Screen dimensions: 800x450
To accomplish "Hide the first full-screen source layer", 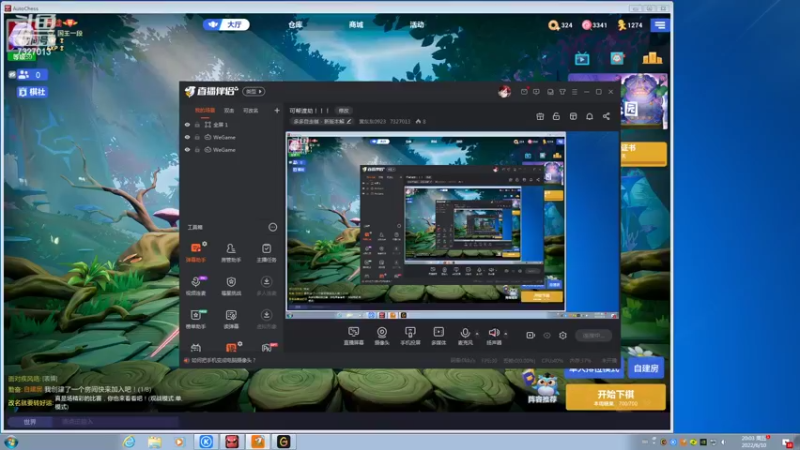I will click(x=187, y=124).
